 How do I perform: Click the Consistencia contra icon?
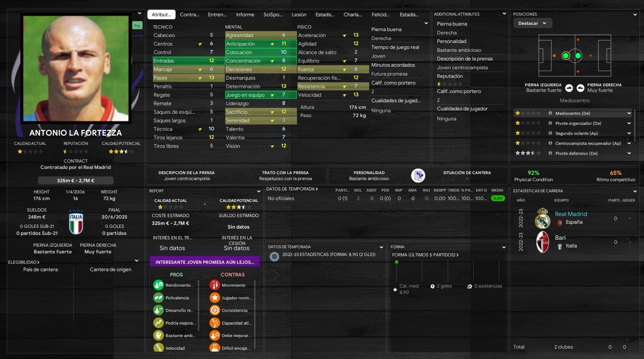[215, 310]
